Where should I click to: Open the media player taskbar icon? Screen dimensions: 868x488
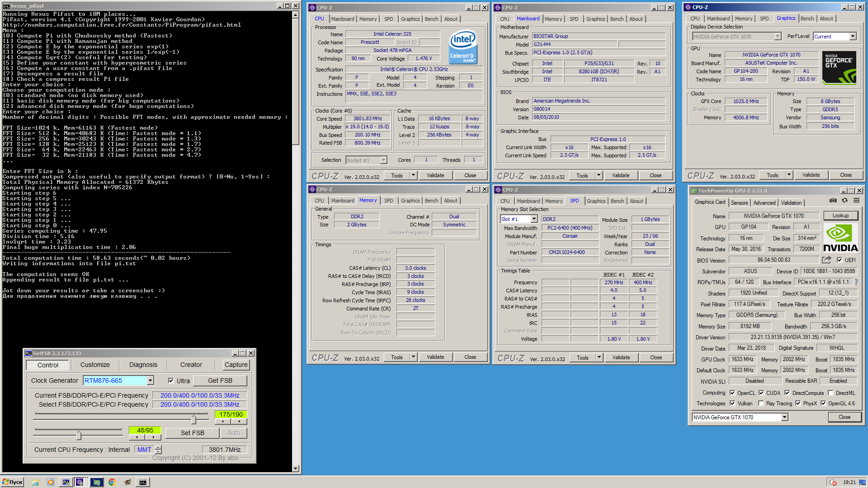51,482
